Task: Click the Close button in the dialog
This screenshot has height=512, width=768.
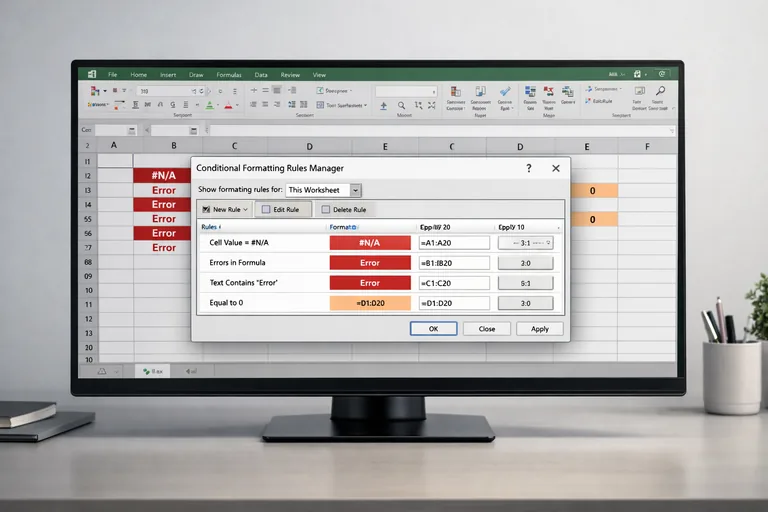Action: (487, 329)
